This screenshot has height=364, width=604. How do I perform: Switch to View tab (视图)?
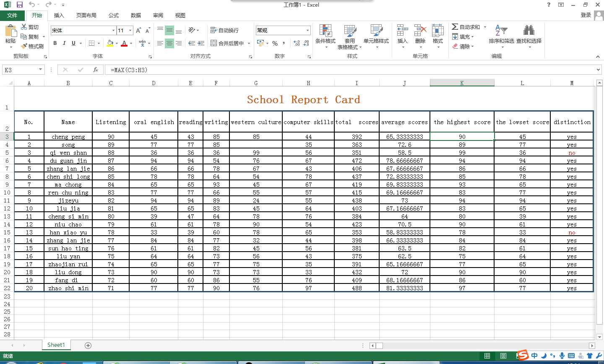[x=180, y=16]
